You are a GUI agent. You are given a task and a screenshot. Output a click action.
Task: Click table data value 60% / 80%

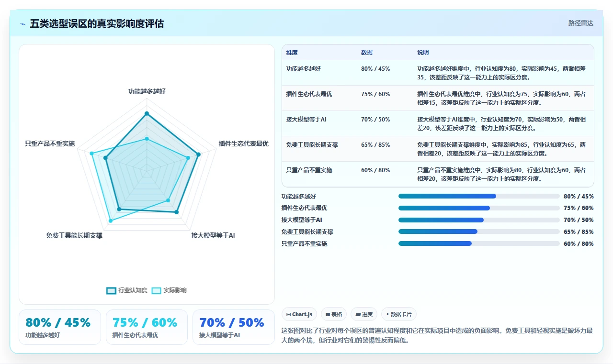pos(375,170)
